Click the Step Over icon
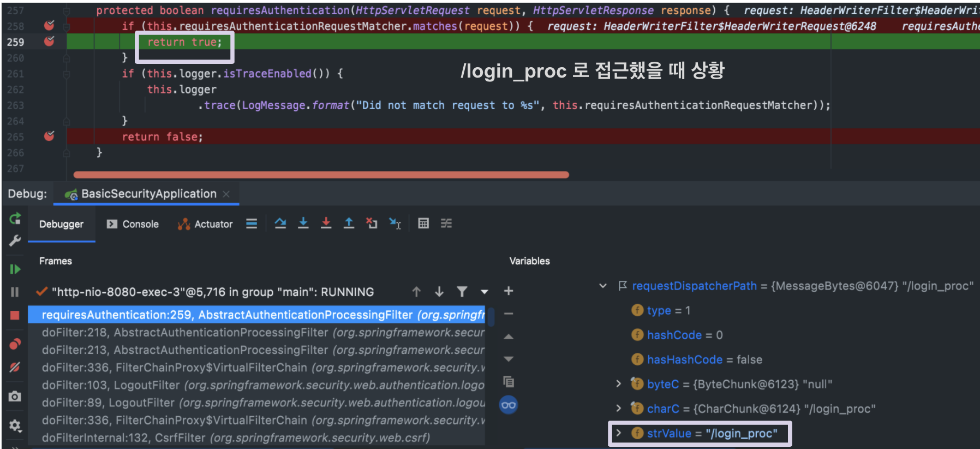Image resolution: width=980 pixels, height=449 pixels. point(280,223)
